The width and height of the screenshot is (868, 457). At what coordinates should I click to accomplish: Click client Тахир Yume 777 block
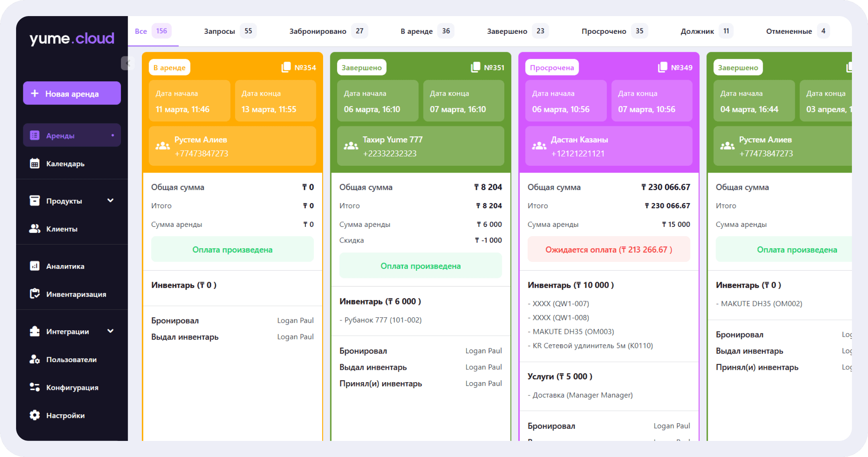click(420, 146)
